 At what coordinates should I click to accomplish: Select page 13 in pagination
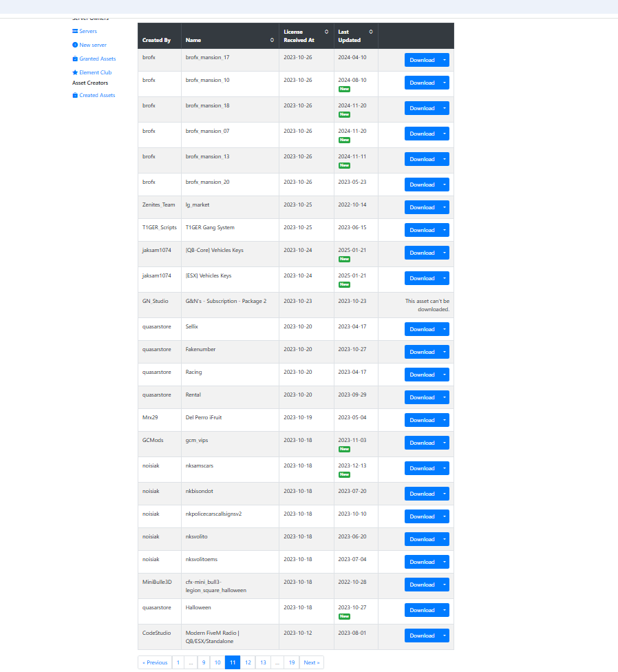coord(263,662)
